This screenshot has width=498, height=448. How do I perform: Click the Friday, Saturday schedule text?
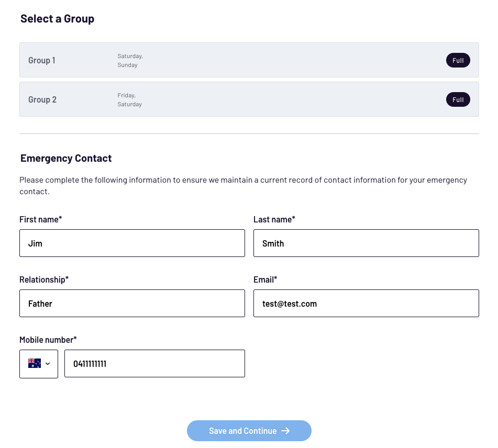tap(129, 99)
